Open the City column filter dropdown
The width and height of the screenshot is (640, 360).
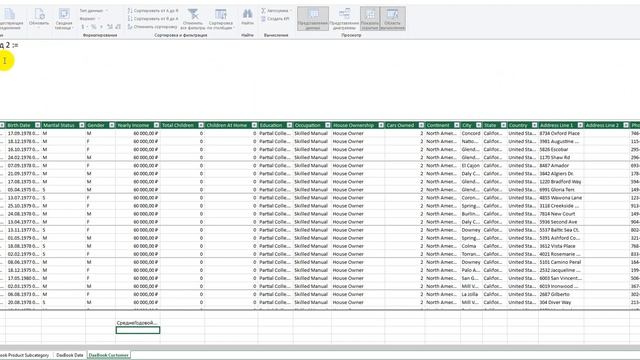[478, 125]
